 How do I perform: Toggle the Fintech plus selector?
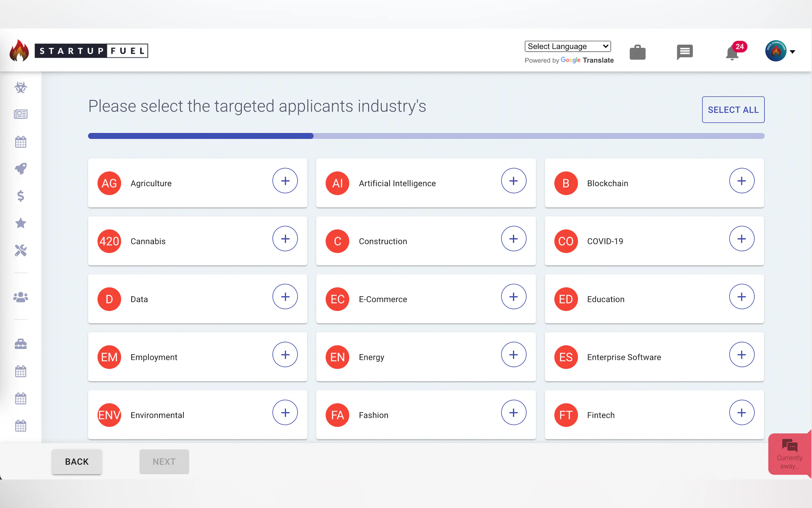pyautogui.click(x=741, y=413)
